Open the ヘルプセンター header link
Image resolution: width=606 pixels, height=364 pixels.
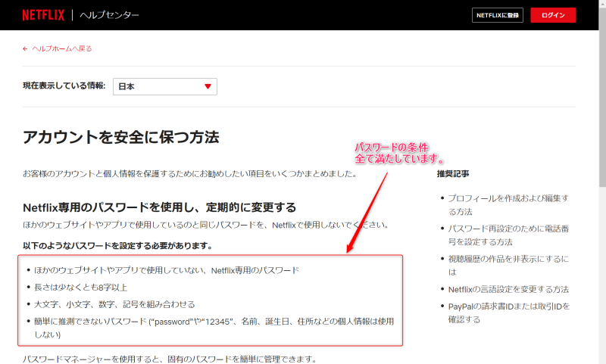109,15
